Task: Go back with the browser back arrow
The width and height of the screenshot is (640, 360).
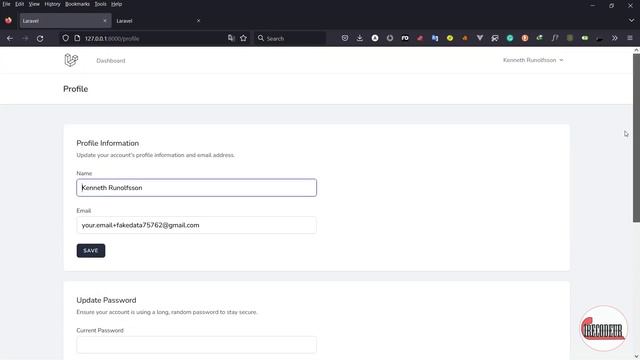Action: (10, 38)
